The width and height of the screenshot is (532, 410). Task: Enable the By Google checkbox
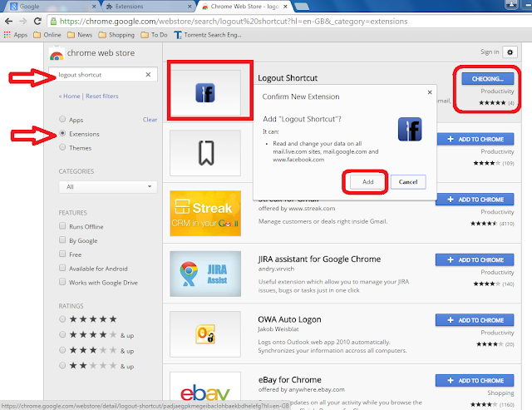tap(62, 240)
